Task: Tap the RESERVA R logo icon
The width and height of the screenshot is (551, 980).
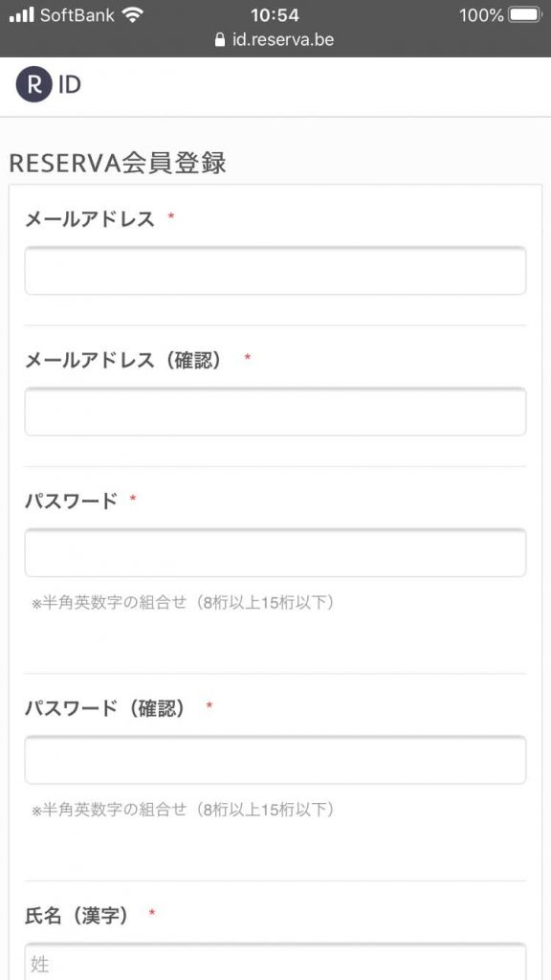Action: click(33, 85)
